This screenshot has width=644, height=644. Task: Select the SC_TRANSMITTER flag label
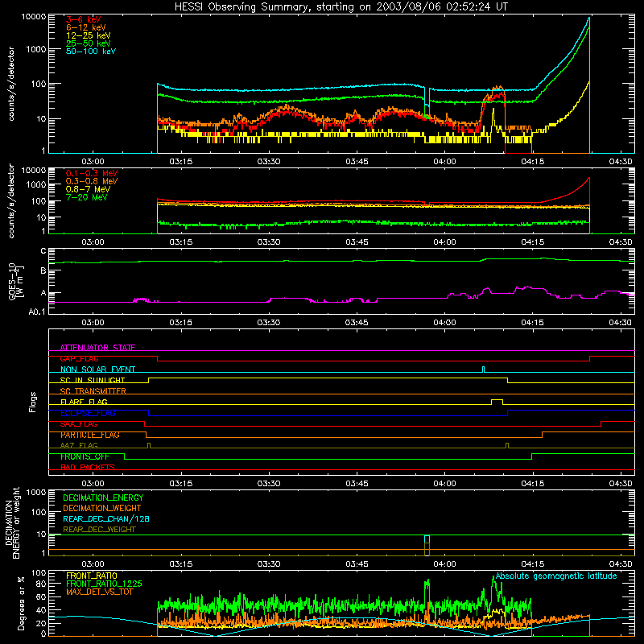(93, 391)
